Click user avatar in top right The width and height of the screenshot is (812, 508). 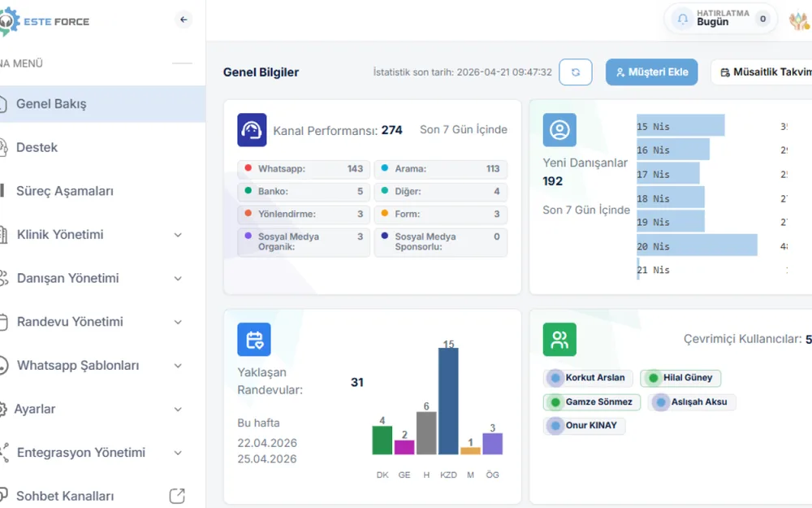(x=799, y=20)
